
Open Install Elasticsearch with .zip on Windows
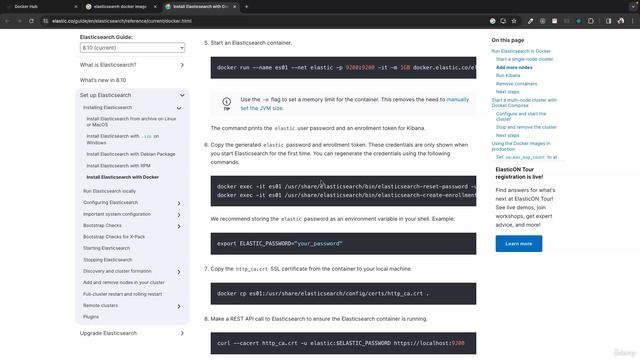pyautogui.click(x=122, y=139)
